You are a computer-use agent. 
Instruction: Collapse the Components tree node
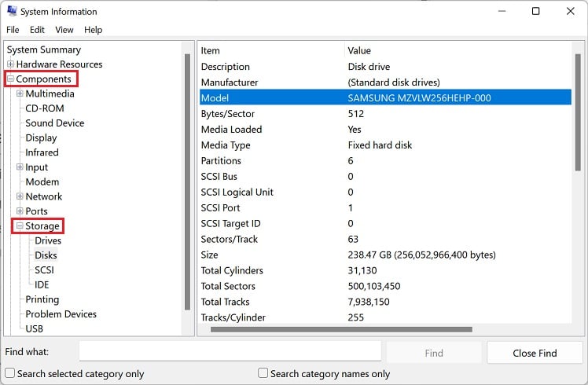coord(10,79)
